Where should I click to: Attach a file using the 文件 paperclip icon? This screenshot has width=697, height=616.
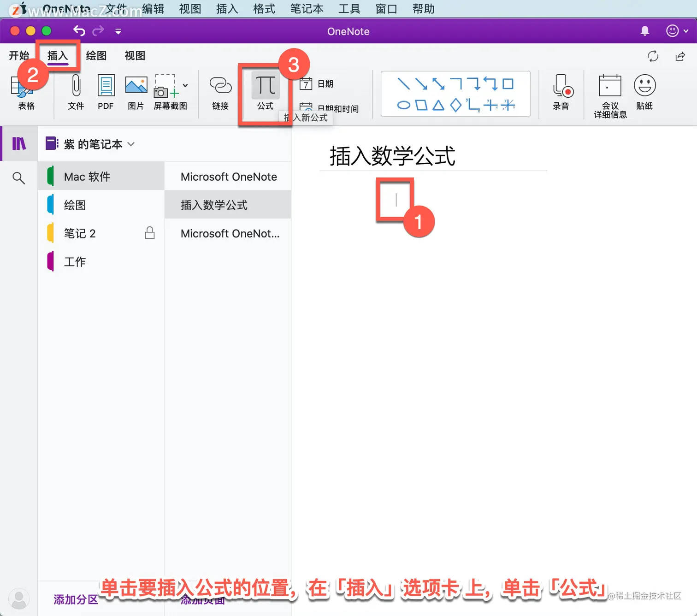76,93
